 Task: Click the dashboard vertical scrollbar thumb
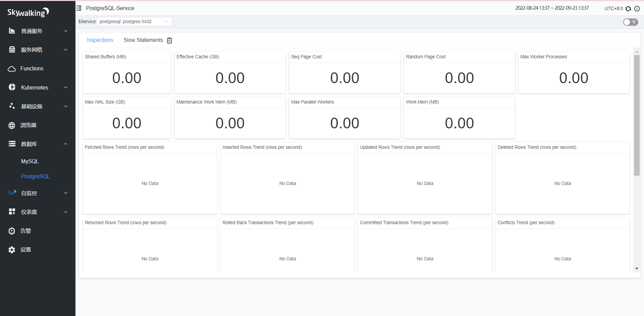click(637, 115)
